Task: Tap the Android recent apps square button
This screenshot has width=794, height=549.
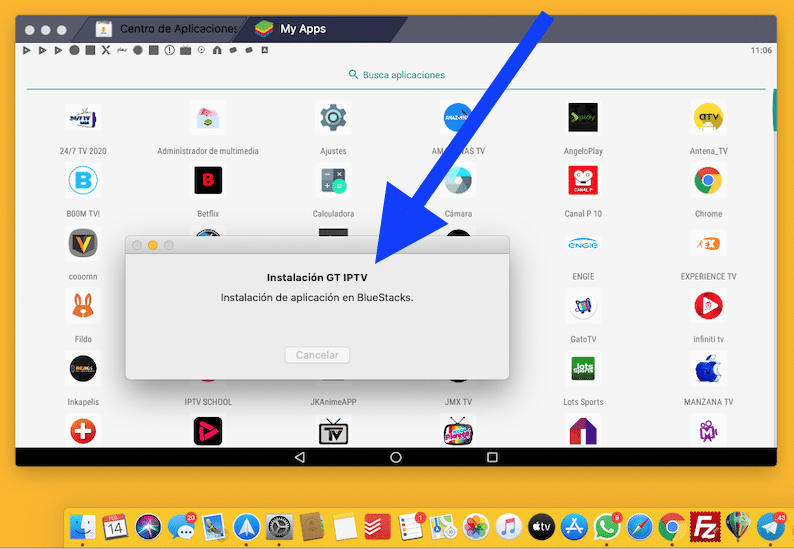Action: [x=492, y=457]
